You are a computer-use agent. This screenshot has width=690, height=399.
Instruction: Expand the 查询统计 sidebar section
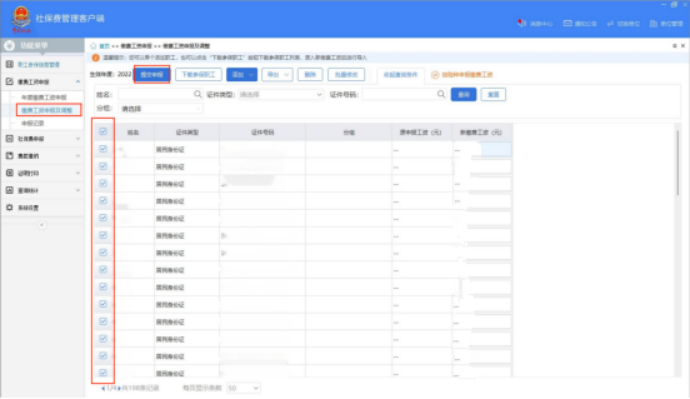[78, 190]
